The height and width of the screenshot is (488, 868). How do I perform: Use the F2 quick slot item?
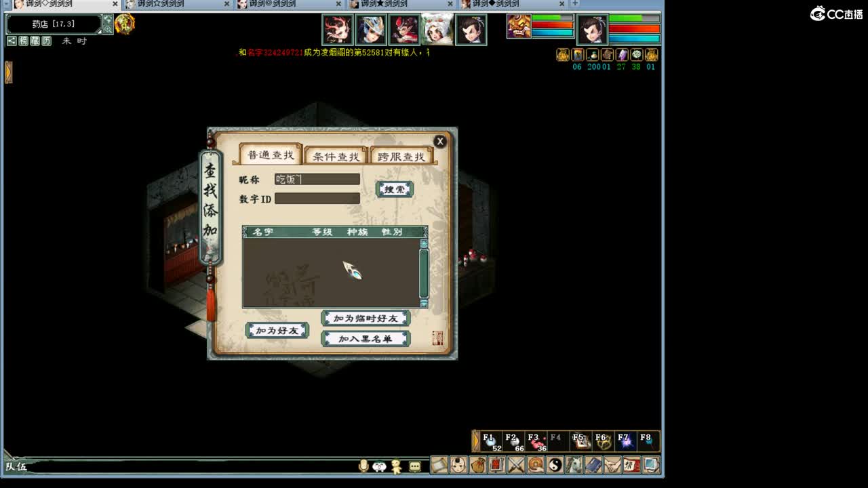(514, 442)
